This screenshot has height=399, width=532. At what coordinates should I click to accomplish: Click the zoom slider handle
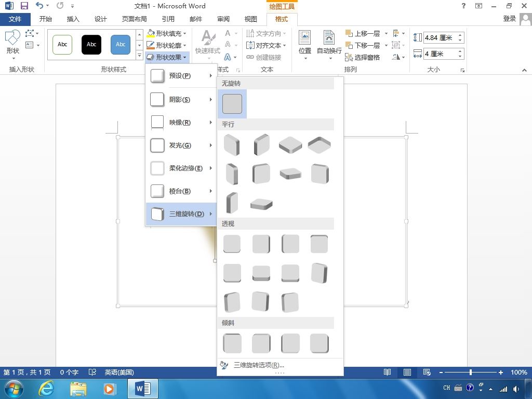[471, 372]
